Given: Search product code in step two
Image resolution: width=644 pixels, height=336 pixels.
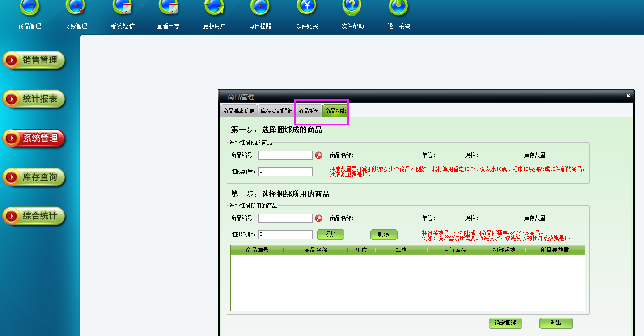Looking at the screenshot, I should pyautogui.click(x=318, y=218).
